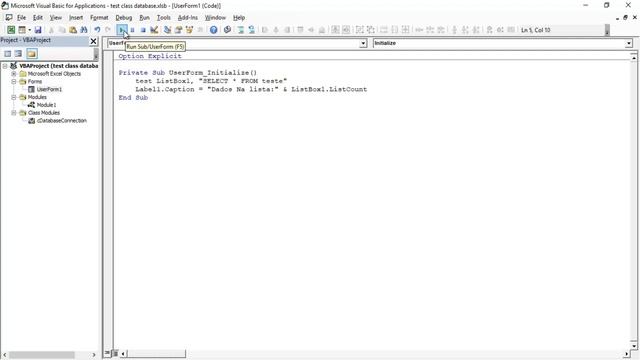The width and height of the screenshot is (640, 360).
Task: Open the Tools menu
Action: point(164,18)
